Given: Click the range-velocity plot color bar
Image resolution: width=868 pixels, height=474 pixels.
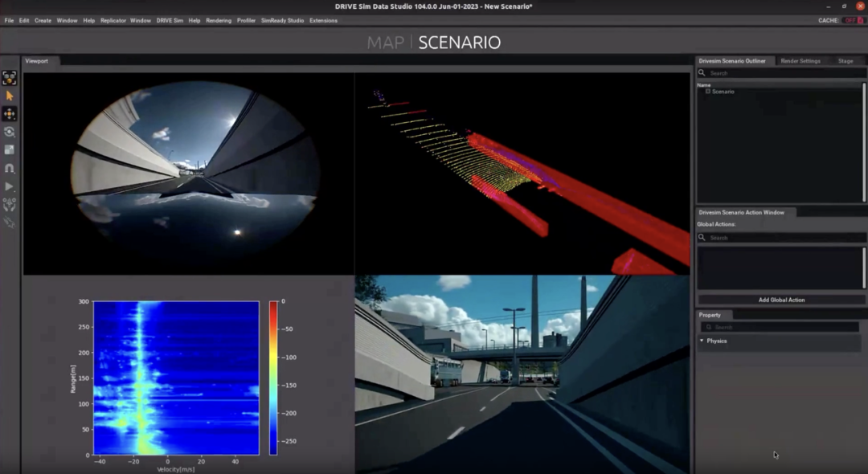Looking at the screenshot, I should 273,378.
